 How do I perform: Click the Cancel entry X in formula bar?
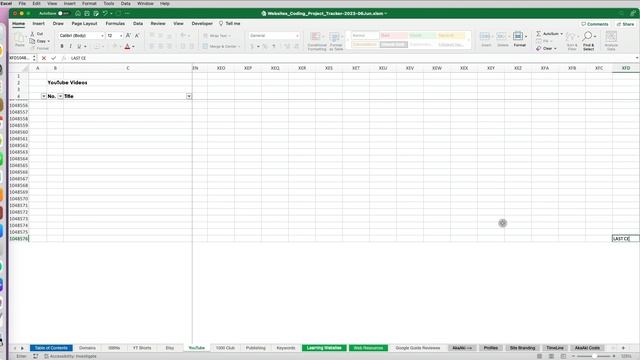(44, 58)
